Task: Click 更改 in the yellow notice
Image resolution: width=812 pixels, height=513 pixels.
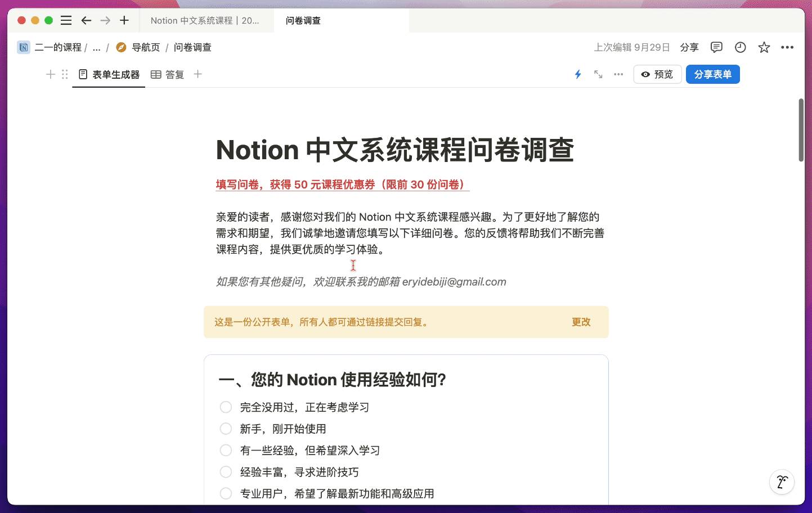Action: coord(581,322)
